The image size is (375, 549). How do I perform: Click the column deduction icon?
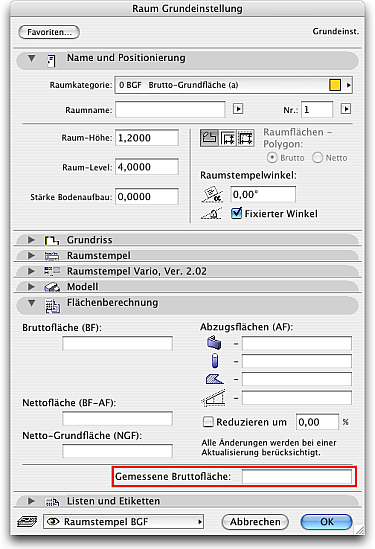(x=215, y=361)
